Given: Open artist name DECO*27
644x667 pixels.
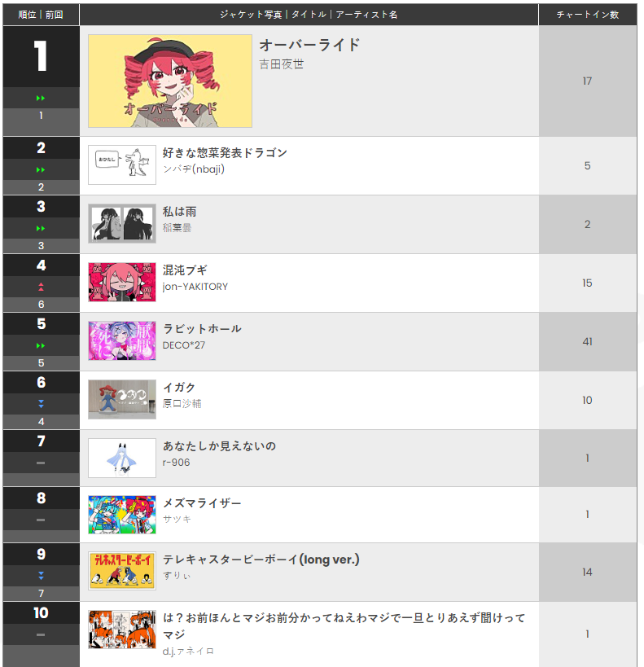Looking at the screenshot, I should (x=184, y=345).
